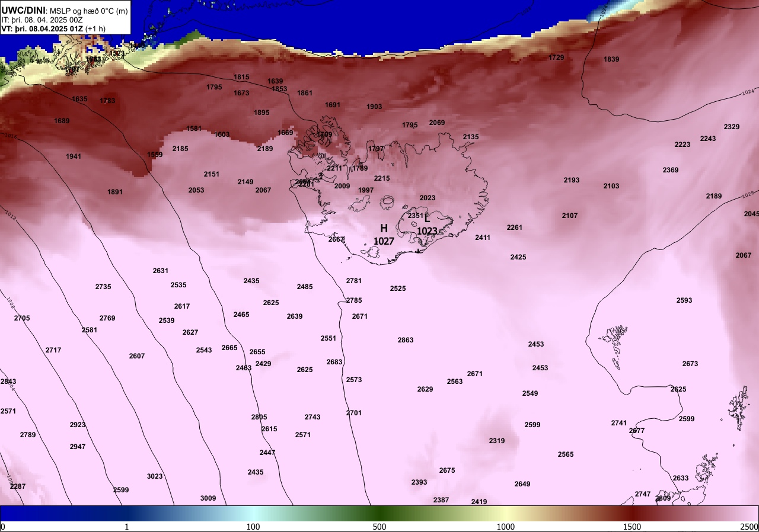
Task: Click the height value '2103'
Action: click(611, 186)
